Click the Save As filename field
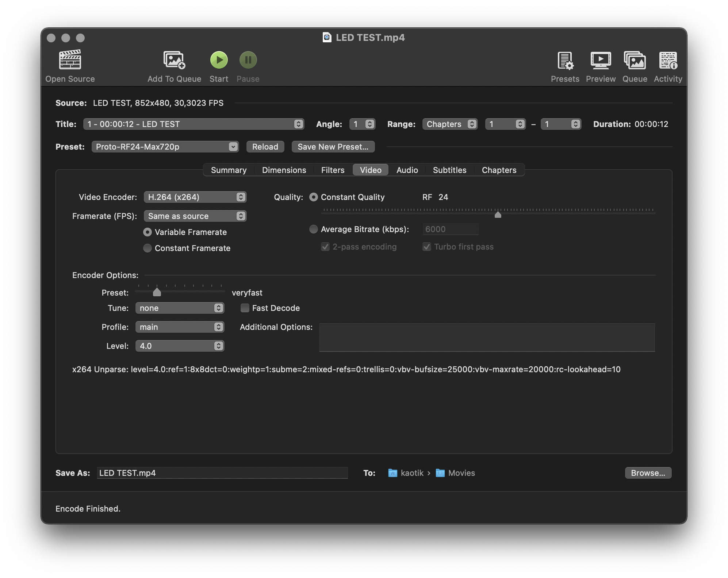Screen dimensions: 728x578 222,473
